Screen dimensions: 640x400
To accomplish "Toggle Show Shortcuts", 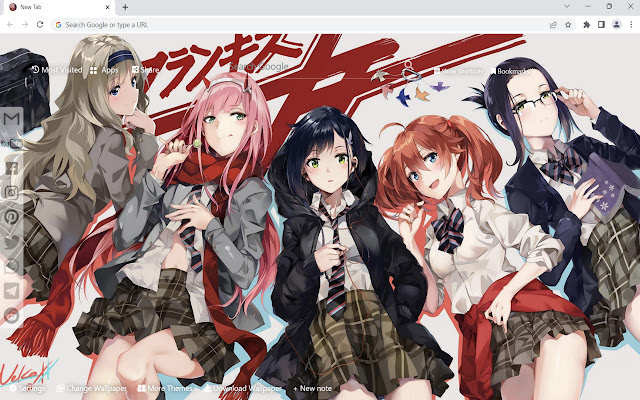I will pyautogui.click(x=458, y=71).
